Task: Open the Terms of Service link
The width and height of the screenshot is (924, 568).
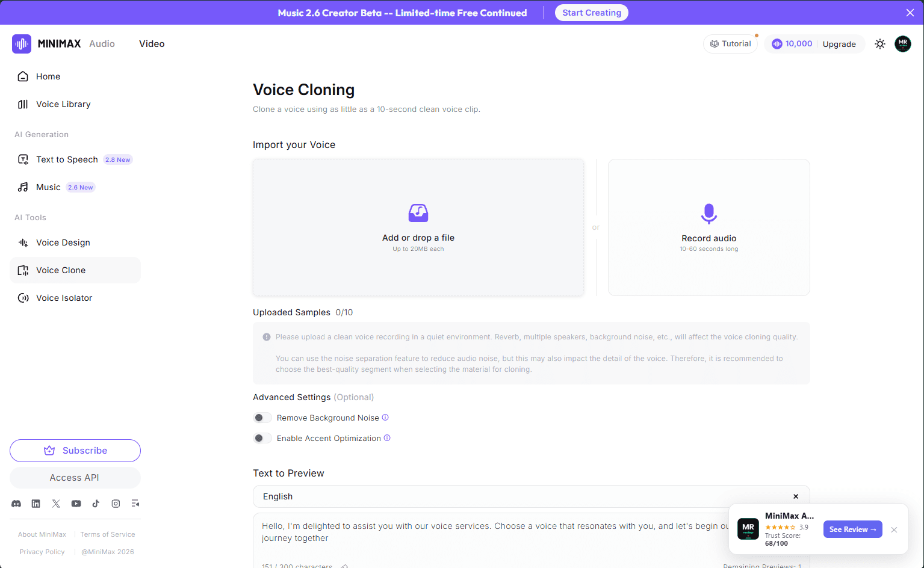Action: [x=108, y=534]
